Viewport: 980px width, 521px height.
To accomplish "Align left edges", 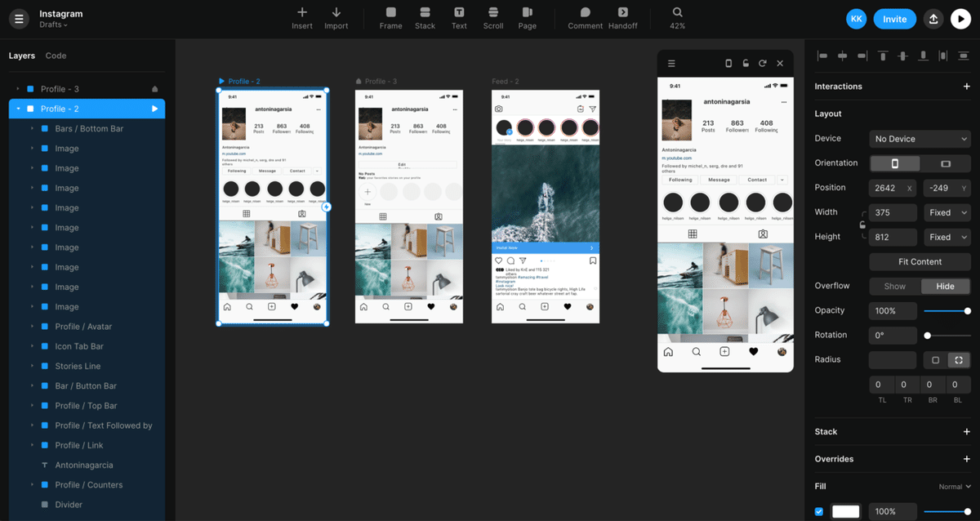I will 822,56.
